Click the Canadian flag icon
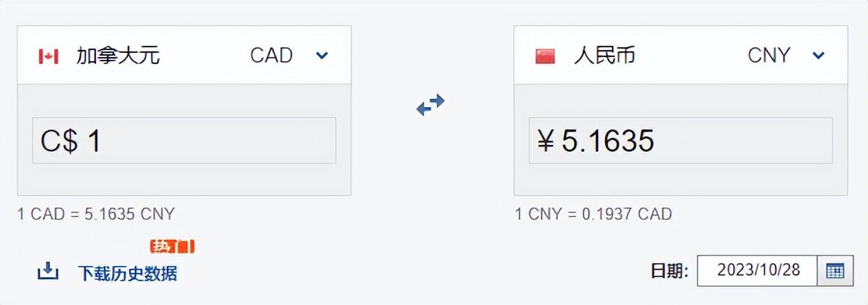 [48, 56]
